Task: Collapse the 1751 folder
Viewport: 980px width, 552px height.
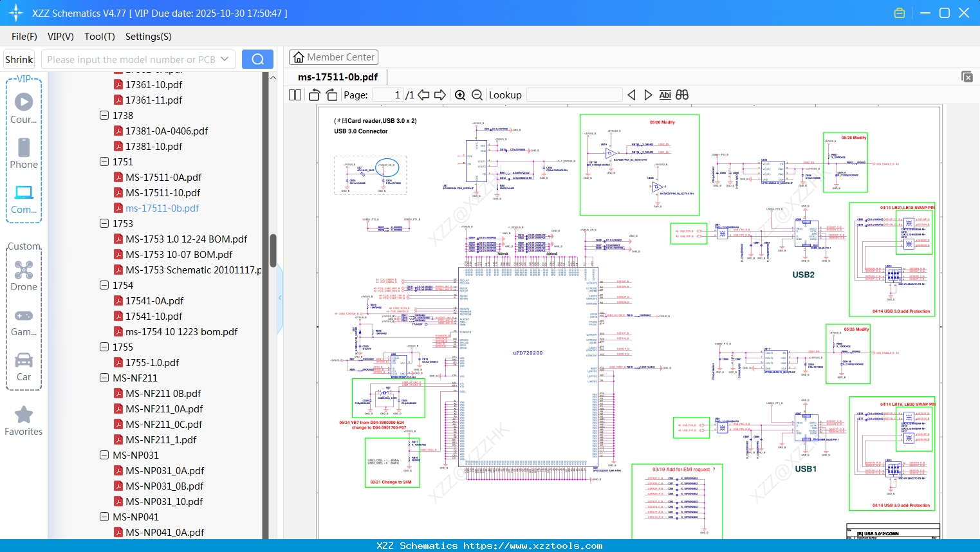Action: 104,161
